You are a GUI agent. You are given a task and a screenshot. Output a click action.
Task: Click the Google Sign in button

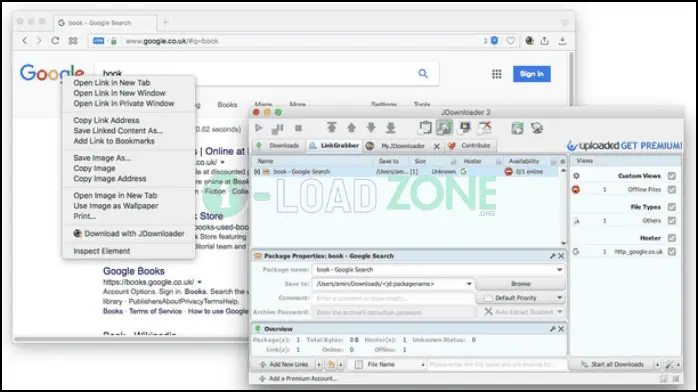tap(532, 74)
